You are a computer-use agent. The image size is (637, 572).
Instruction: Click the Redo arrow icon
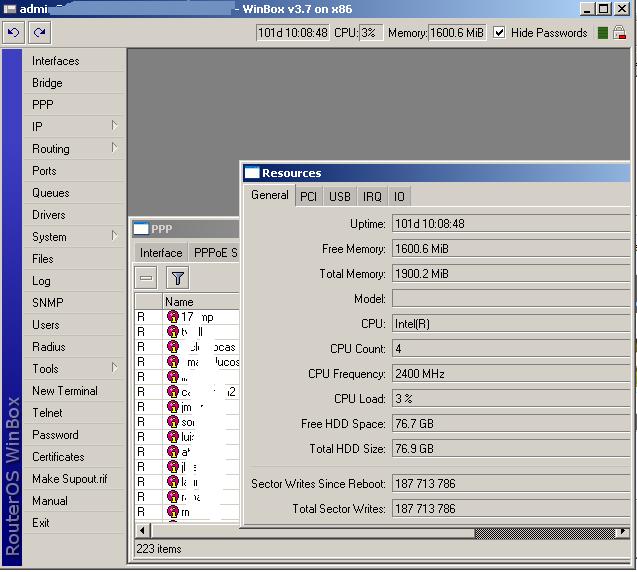click(x=39, y=32)
